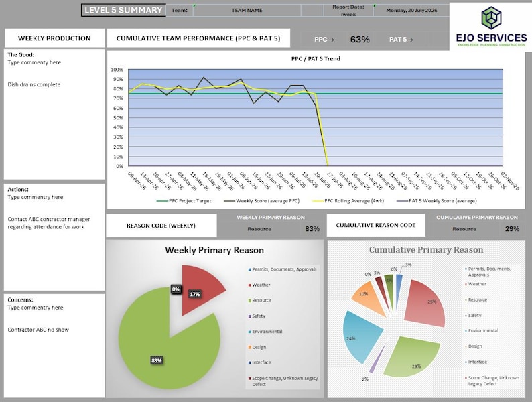Select the 'Monday, 20 July 2026' date cell
The image size is (532, 402).
tap(411, 11)
